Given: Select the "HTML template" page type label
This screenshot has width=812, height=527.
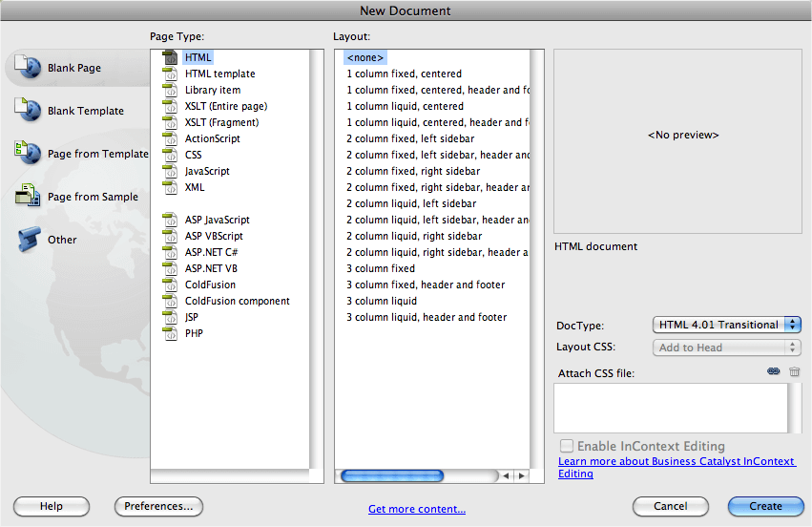Looking at the screenshot, I should pyautogui.click(x=220, y=74).
